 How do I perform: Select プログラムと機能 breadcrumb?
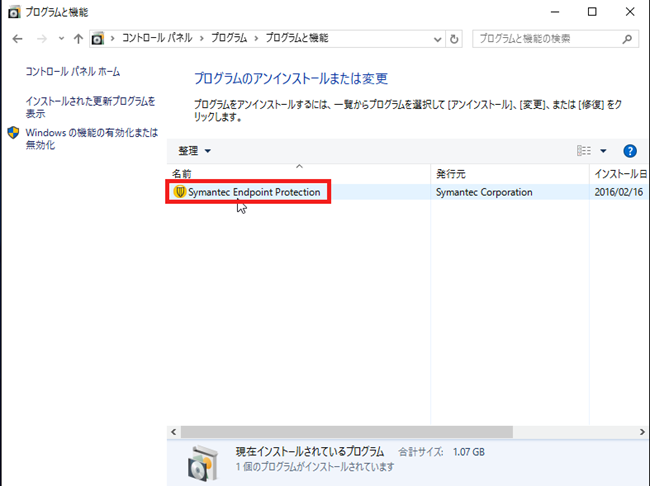click(x=297, y=38)
